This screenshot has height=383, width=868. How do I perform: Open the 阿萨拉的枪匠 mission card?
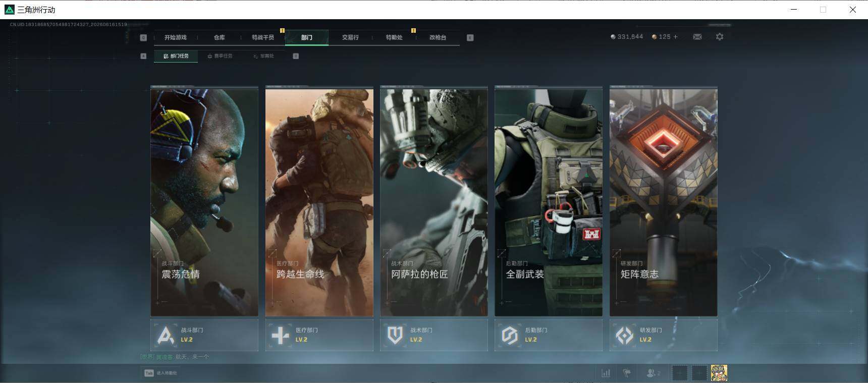tap(434, 201)
